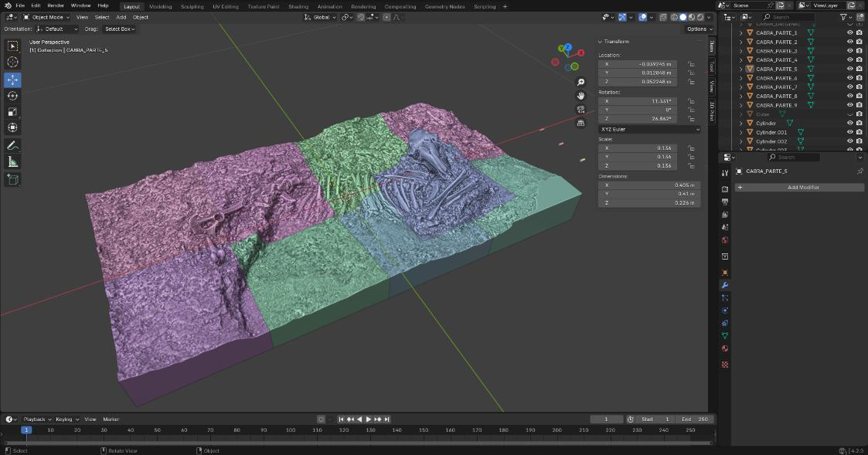Open the File menu

[20, 5]
